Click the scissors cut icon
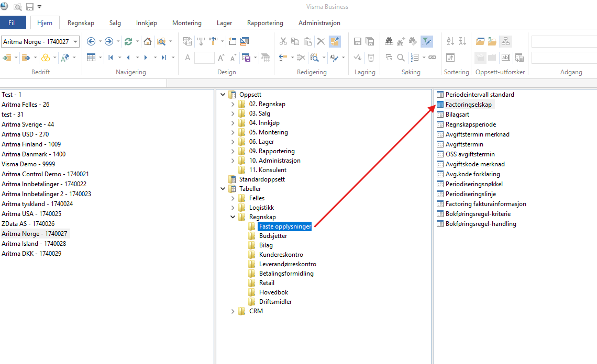 [283, 41]
